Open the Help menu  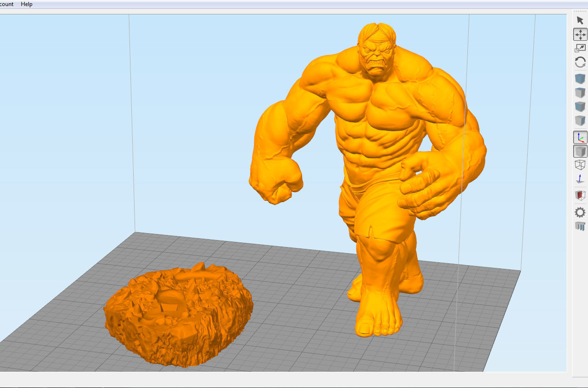26,4
